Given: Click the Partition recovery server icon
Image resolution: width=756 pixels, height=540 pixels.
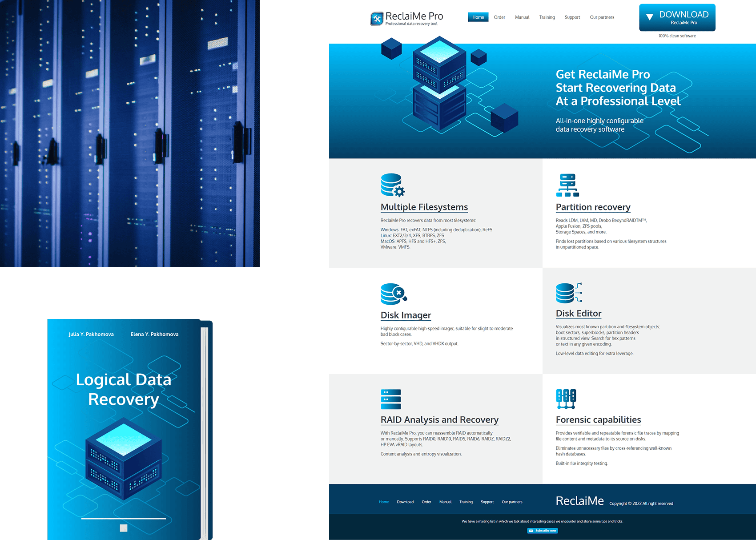Looking at the screenshot, I should pyautogui.click(x=567, y=185).
